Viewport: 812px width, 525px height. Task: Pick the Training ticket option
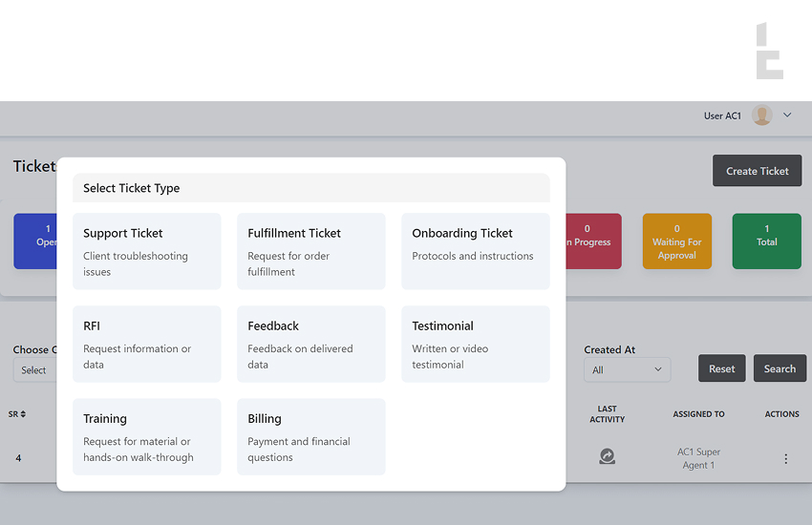click(x=147, y=436)
